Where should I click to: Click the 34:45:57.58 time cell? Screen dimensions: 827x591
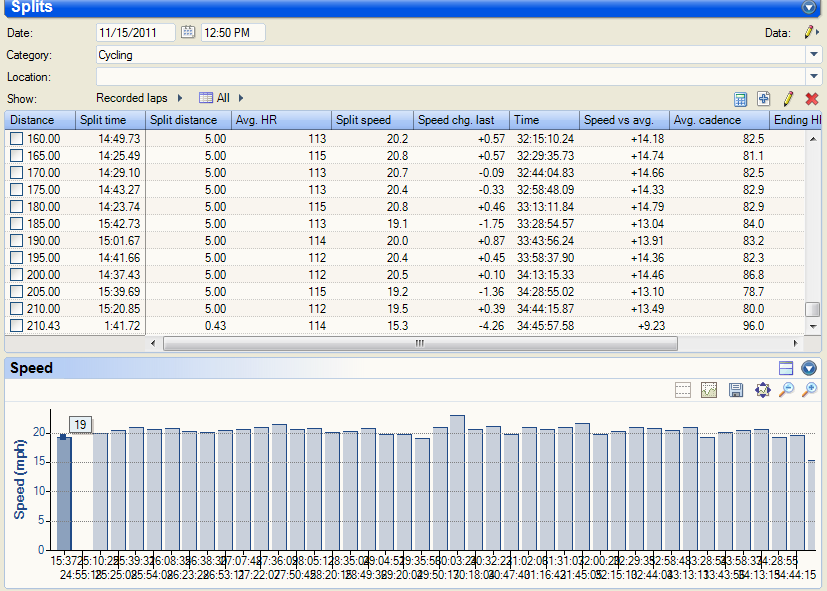(545, 325)
